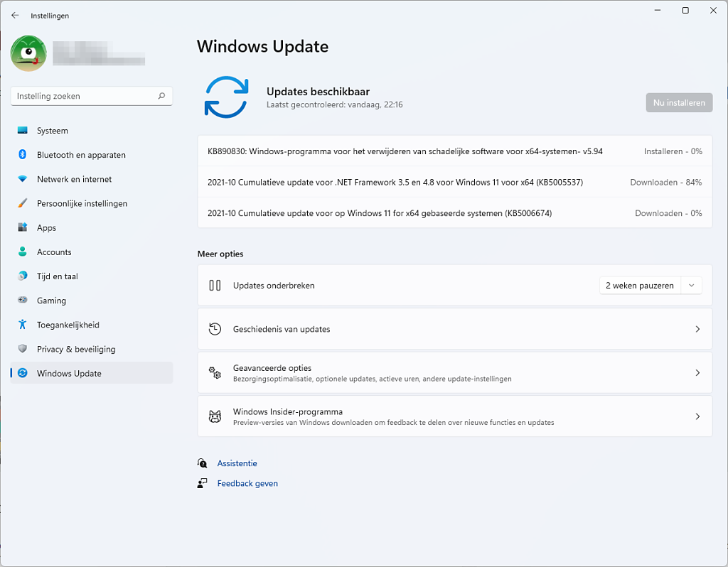The width and height of the screenshot is (728, 567).
Task: Click the 'Meer opties' heading
Action: coord(220,254)
